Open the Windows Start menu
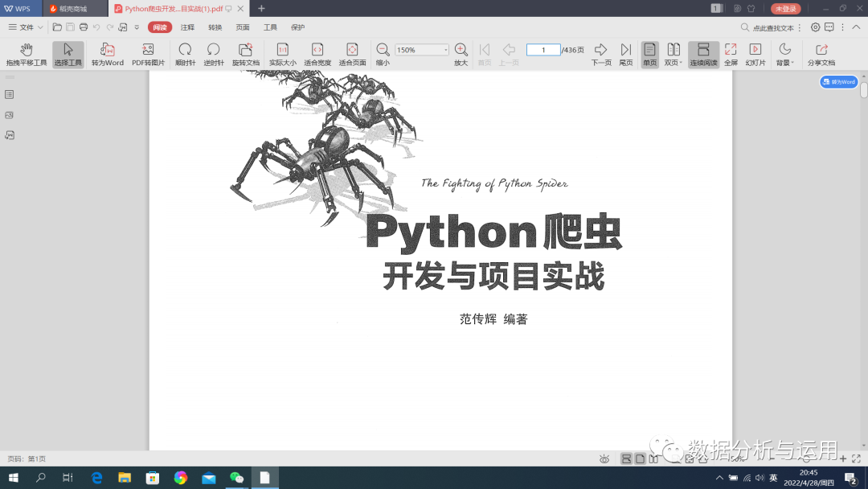Screen dimensions: 868x489 tap(14, 478)
